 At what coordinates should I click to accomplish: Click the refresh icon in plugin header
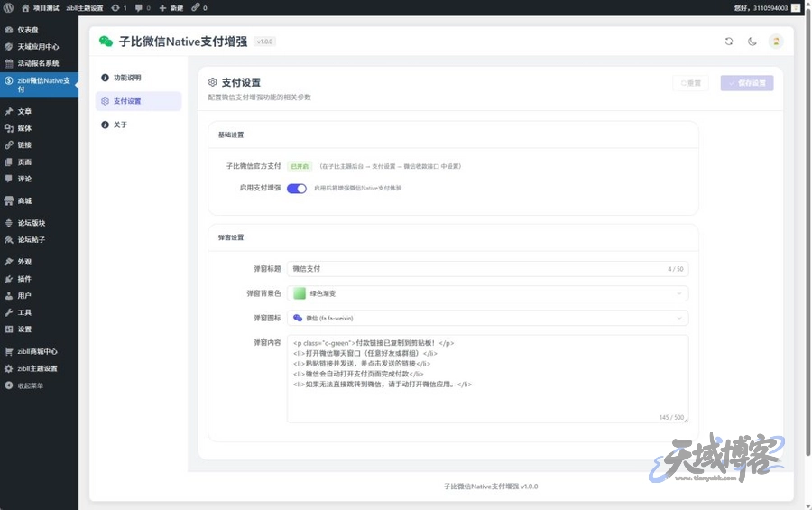[x=729, y=42]
